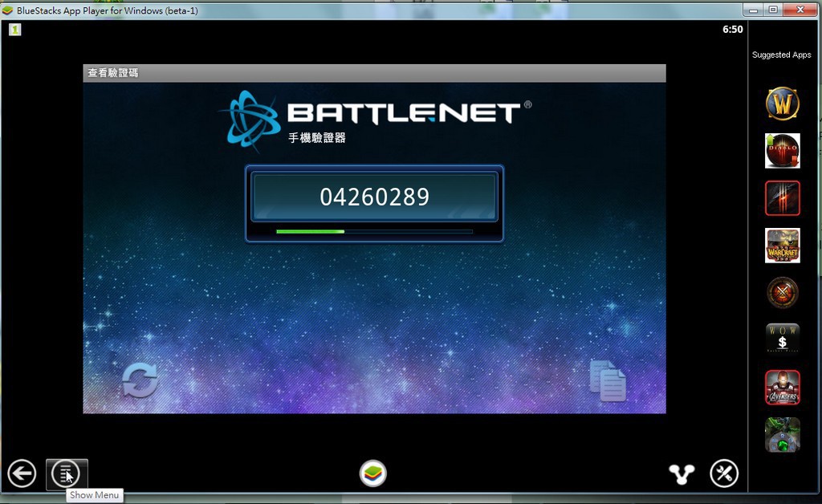This screenshot has width=822, height=504.
Task: Open the crossed-swords round app icon
Action: click(782, 292)
